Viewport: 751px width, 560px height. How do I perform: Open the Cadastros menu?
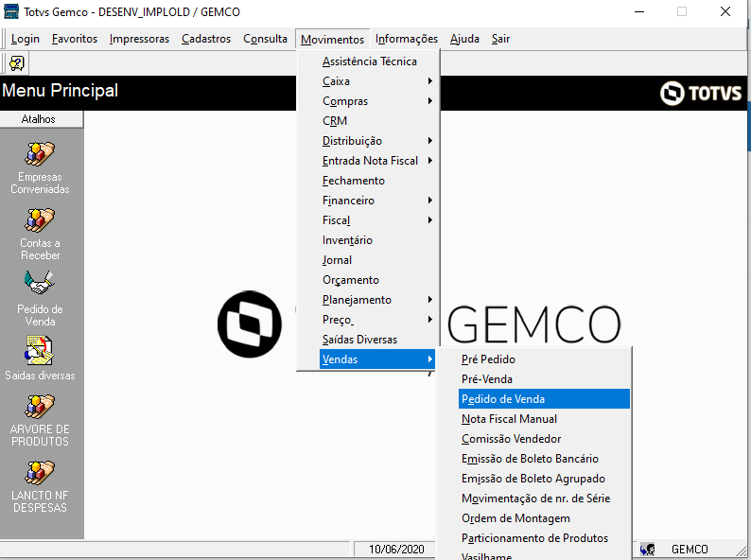(206, 39)
